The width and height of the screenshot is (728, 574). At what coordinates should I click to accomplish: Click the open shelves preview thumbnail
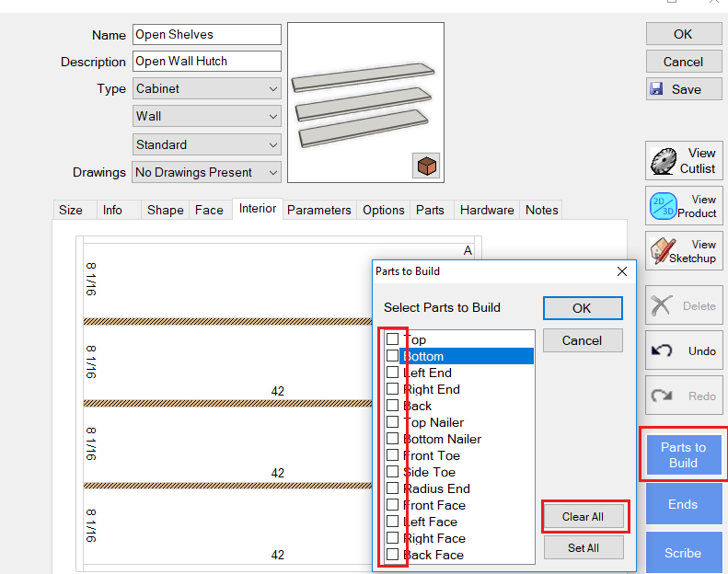click(x=365, y=101)
